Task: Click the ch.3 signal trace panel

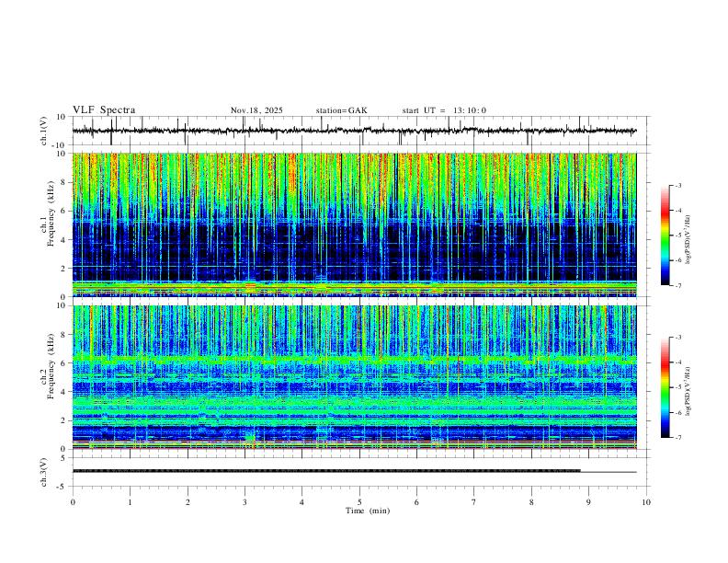Action: (360, 472)
